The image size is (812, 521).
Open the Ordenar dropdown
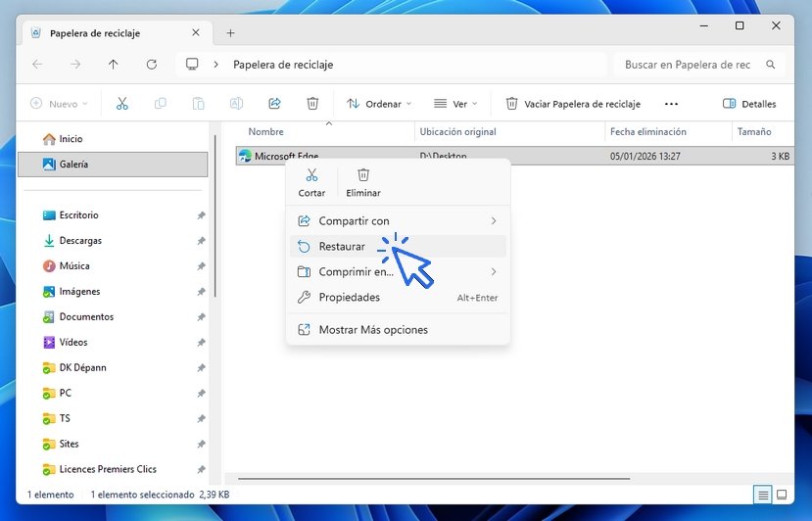(x=378, y=104)
